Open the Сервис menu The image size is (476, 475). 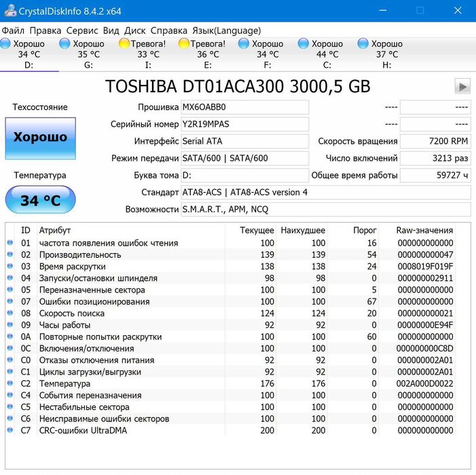point(82,31)
